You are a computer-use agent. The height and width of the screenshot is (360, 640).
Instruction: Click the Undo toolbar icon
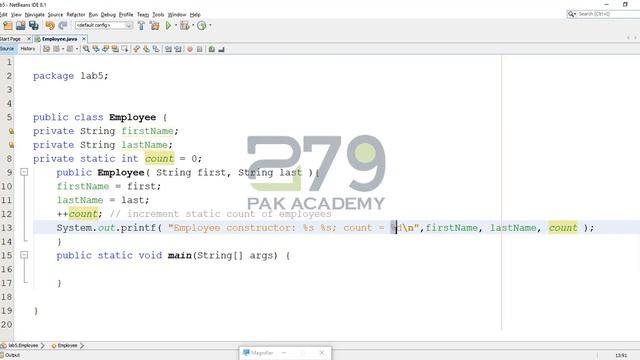[50, 25]
